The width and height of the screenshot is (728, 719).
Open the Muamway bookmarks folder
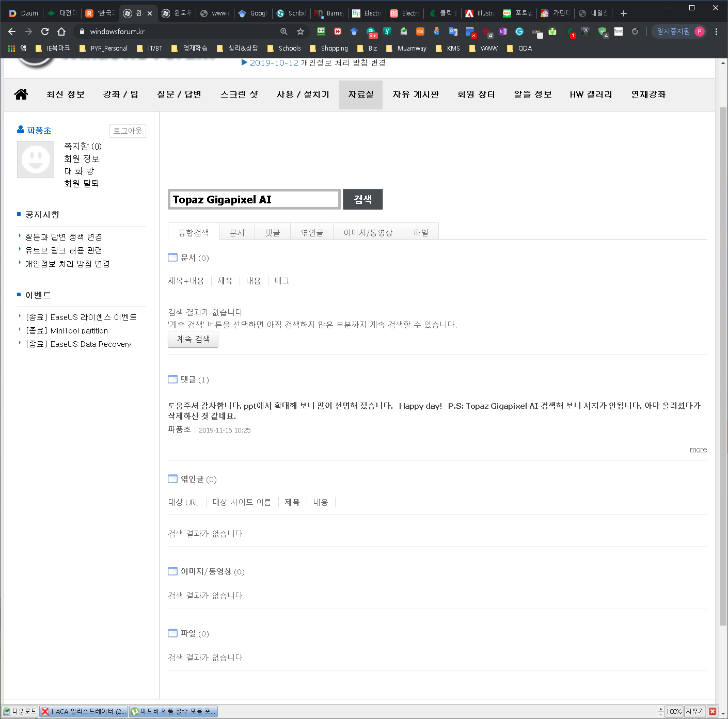406,49
